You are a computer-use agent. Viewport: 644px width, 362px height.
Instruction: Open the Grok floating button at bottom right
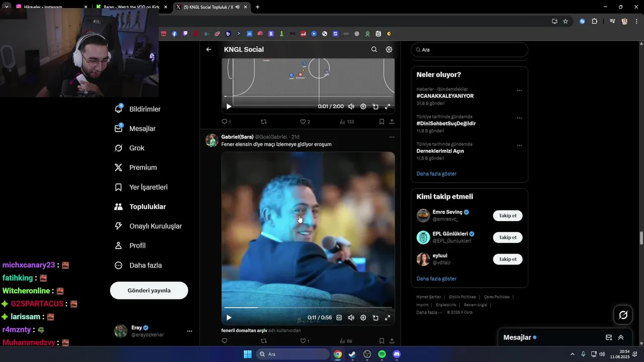click(x=623, y=315)
